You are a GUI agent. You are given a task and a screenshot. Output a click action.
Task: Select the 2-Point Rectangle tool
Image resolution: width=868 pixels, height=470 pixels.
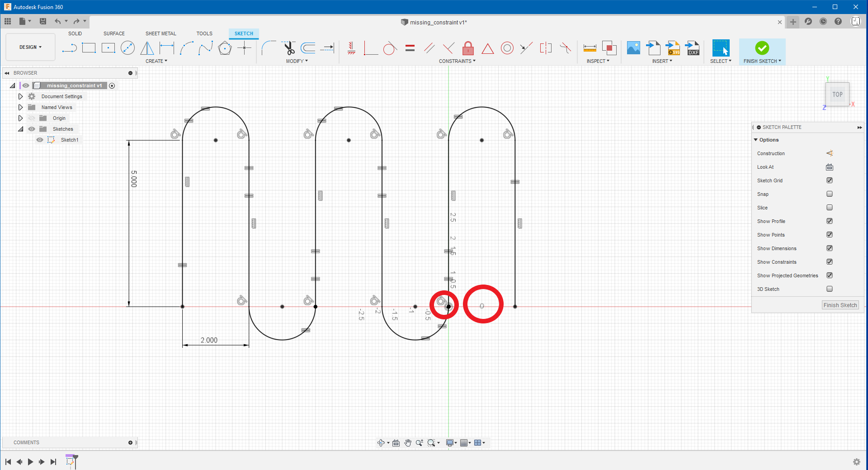pos(89,48)
